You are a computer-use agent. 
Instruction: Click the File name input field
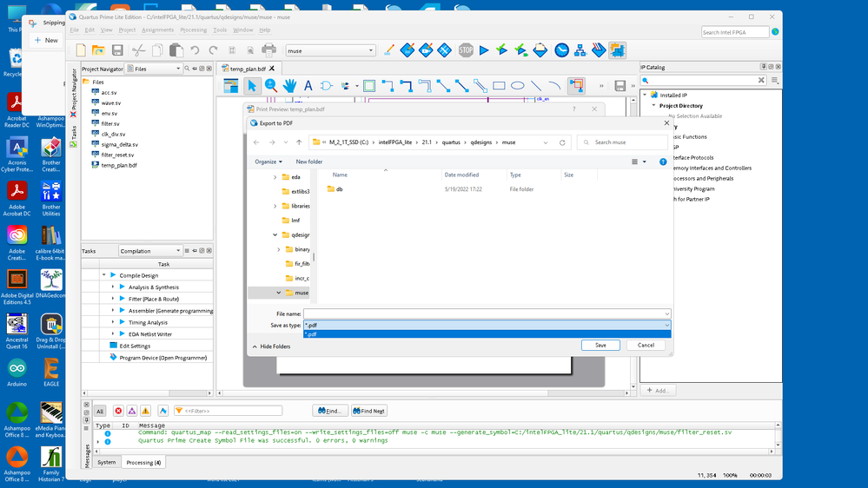(485, 313)
